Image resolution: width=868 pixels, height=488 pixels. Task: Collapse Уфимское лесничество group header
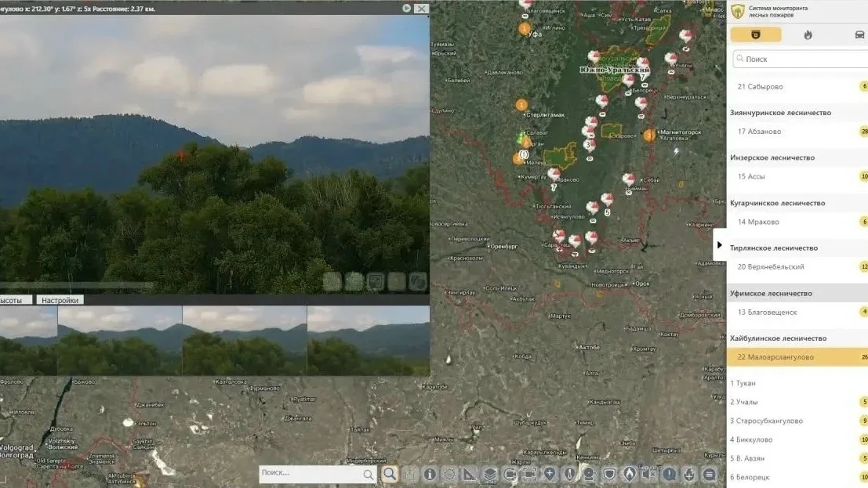pyautogui.click(x=797, y=293)
